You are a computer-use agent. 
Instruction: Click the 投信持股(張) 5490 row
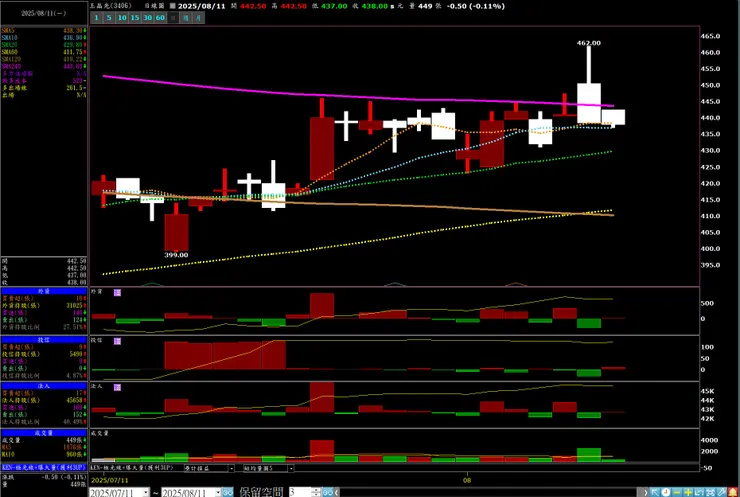click(44, 354)
